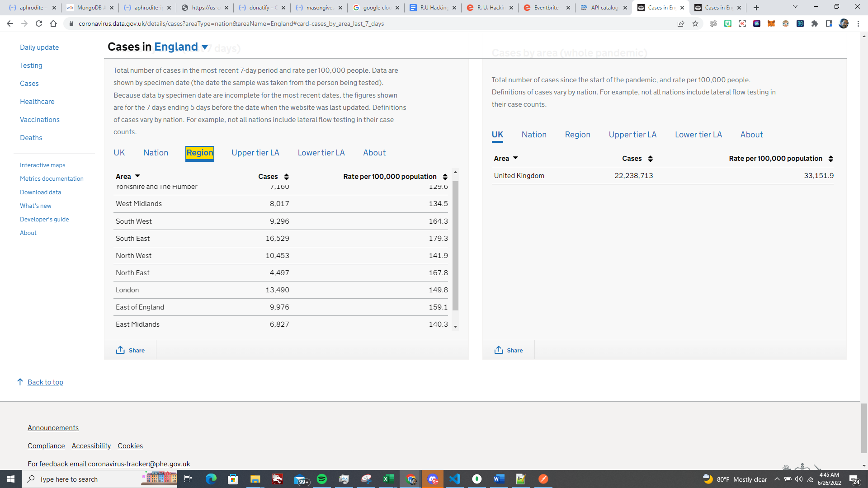
Task: Select the Nation tab in whole pandemic card
Action: tap(534, 135)
